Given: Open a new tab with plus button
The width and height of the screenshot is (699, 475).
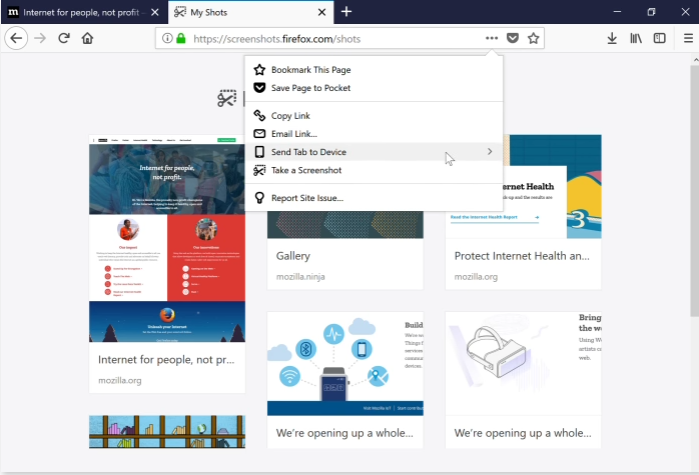Looking at the screenshot, I should (346, 12).
